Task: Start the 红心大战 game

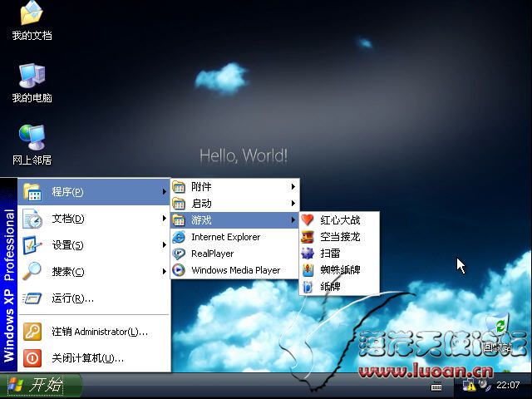Action: 339,219
